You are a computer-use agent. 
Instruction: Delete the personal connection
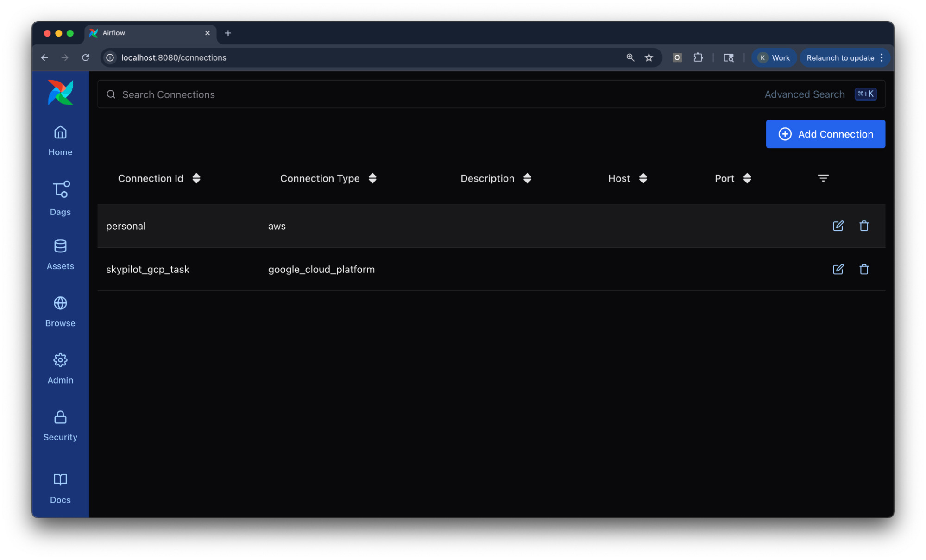(863, 226)
